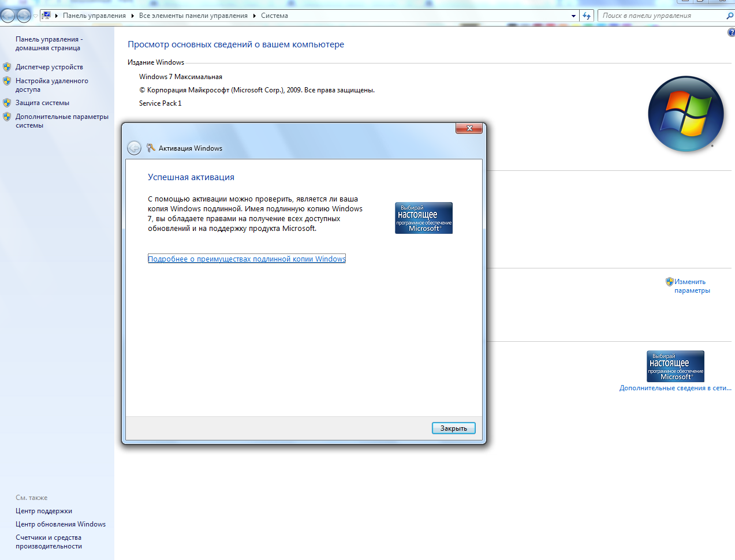735x560 pixels.
Task: Click the shield icon beside Диспетчер устройств
Action: click(x=7, y=67)
